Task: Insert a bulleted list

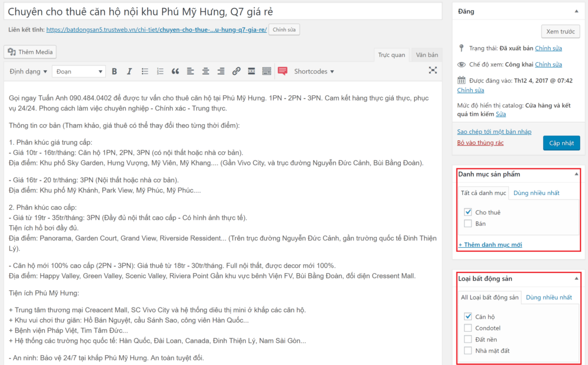Action: [145, 71]
